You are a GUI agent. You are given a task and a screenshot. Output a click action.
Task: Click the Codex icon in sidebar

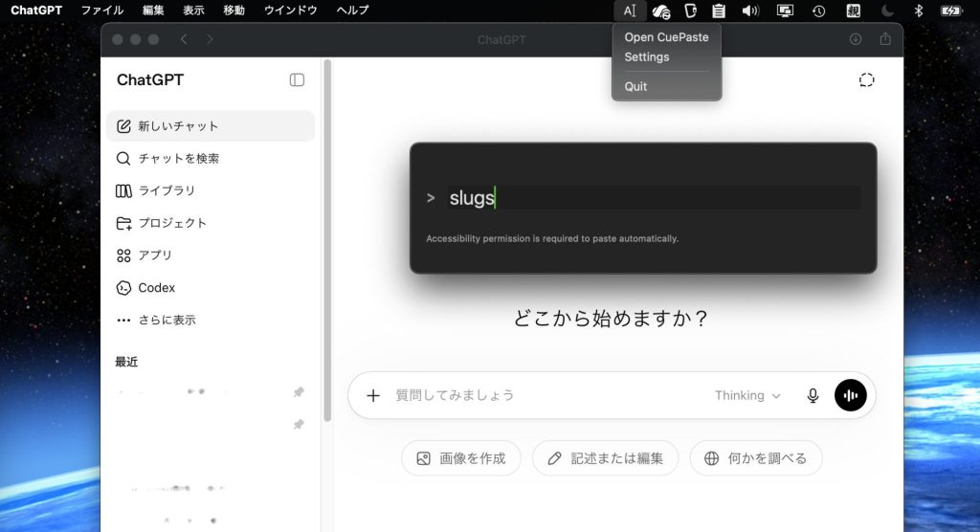[123, 288]
